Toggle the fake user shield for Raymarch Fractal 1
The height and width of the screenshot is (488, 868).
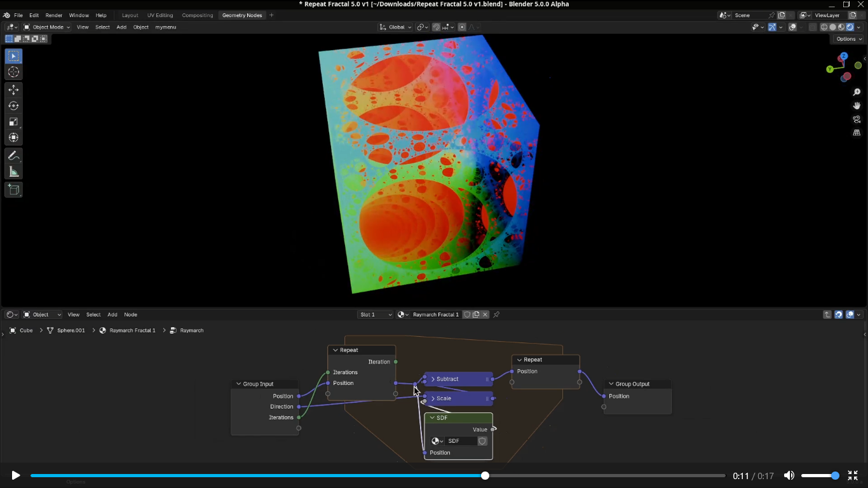point(466,315)
